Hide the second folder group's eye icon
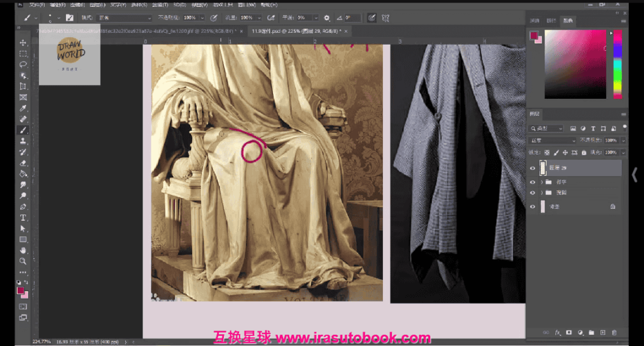 pos(533,193)
